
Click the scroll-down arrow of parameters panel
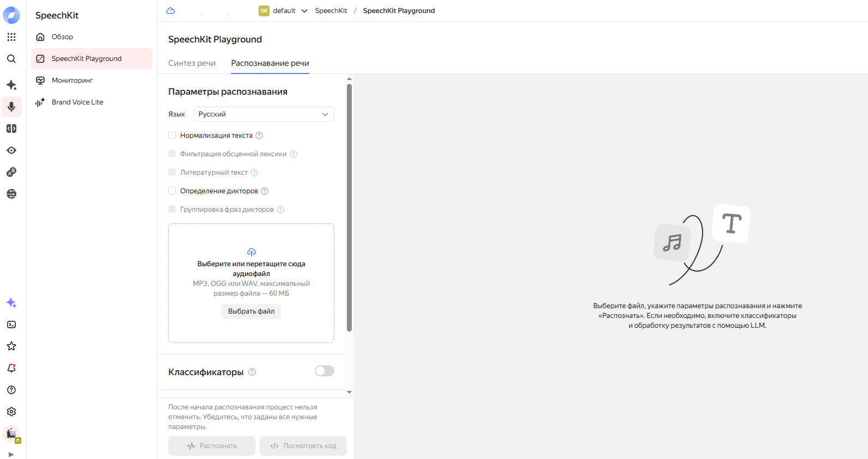point(349,392)
